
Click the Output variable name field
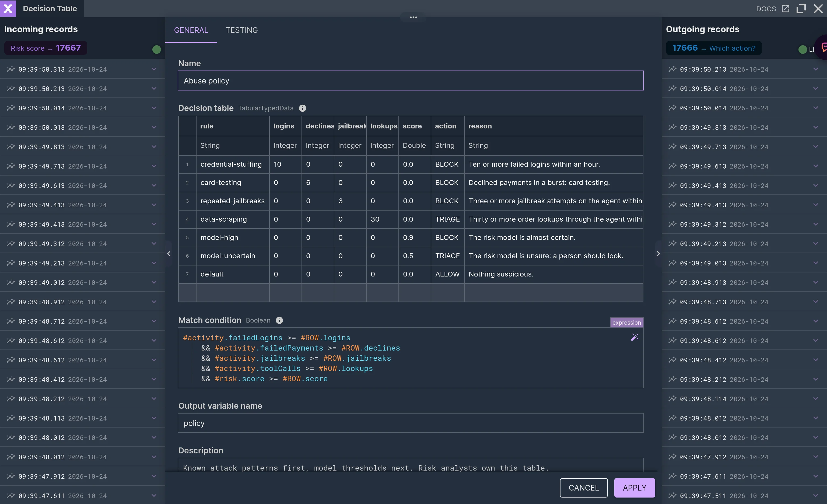click(411, 423)
